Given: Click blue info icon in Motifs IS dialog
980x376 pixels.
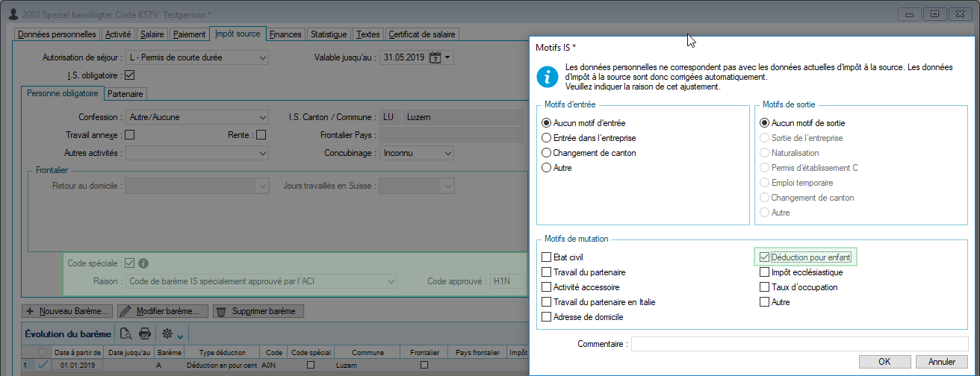Looking at the screenshot, I should pyautogui.click(x=549, y=76).
